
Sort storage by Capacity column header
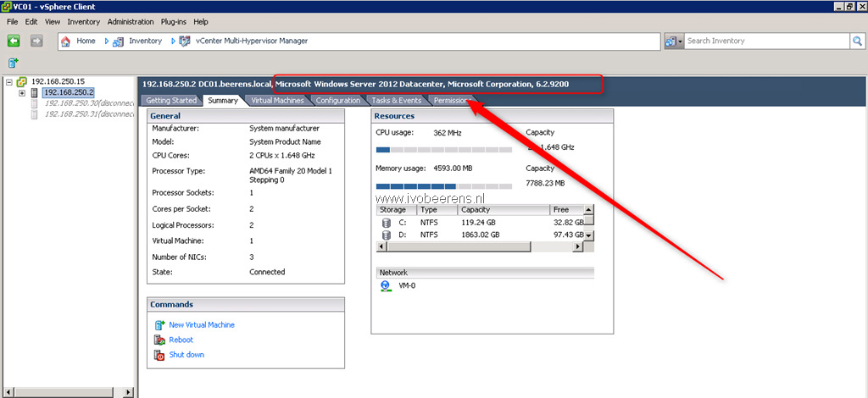point(504,210)
